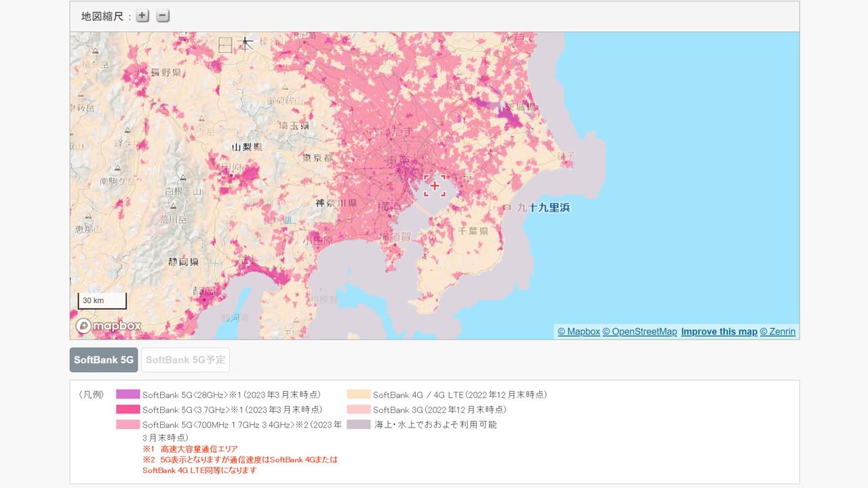Screen dimensions: 868x488
Task: Open the © Mapbox attribution link
Action: pos(578,331)
